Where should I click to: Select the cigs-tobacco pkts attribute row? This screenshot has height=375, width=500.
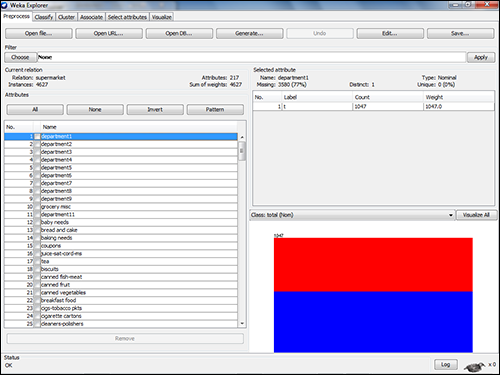(x=121, y=308)
